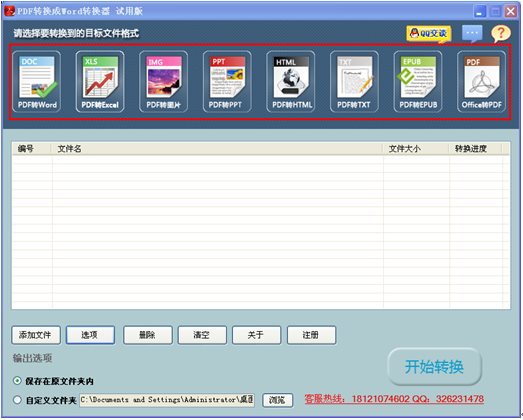The height and width of the screenshot is (420, 523).
Task: Click the 编号 column header
Action: point(31,148)
